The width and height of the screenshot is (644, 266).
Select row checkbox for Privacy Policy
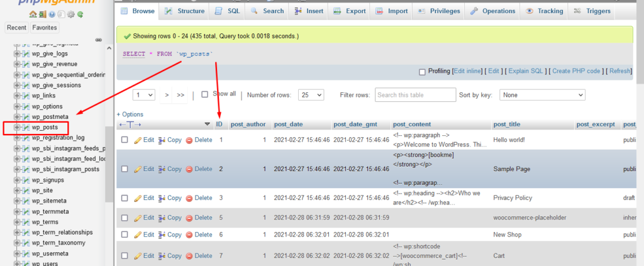(x=125, y=198)
